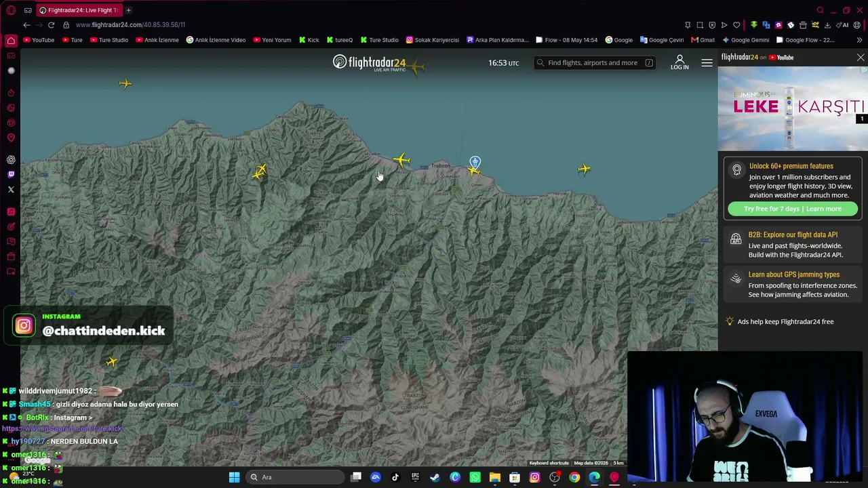The image size is (868, 488).
Task: Open the Google Çeviri bookmark
Action: [x=662, y=40]
